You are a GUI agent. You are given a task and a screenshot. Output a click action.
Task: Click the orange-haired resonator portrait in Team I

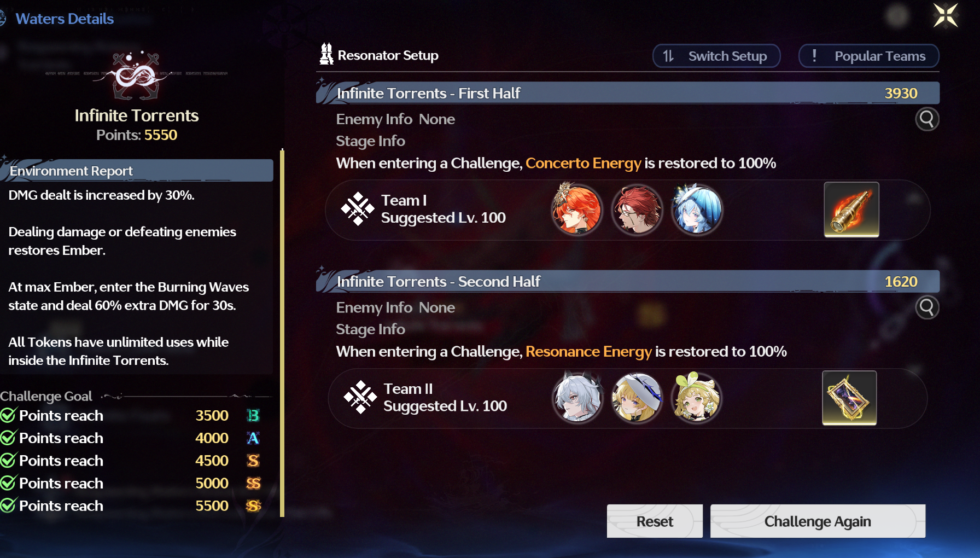pos(577,210)
